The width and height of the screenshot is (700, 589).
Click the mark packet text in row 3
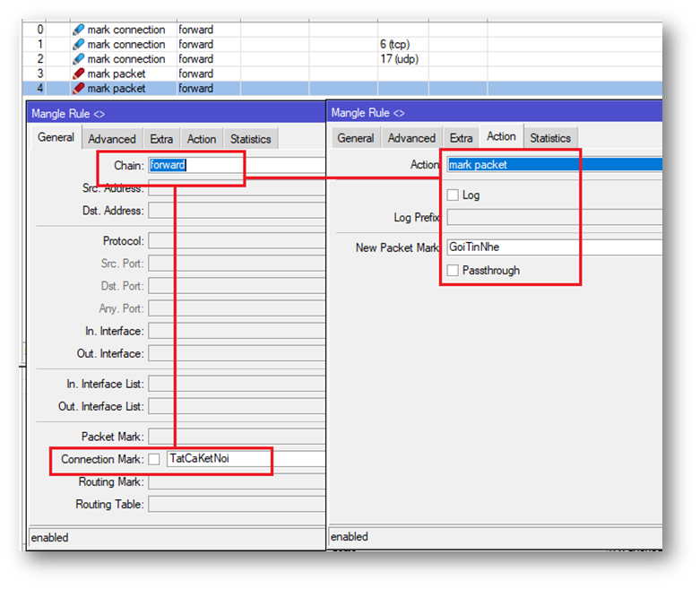(117, 74)
